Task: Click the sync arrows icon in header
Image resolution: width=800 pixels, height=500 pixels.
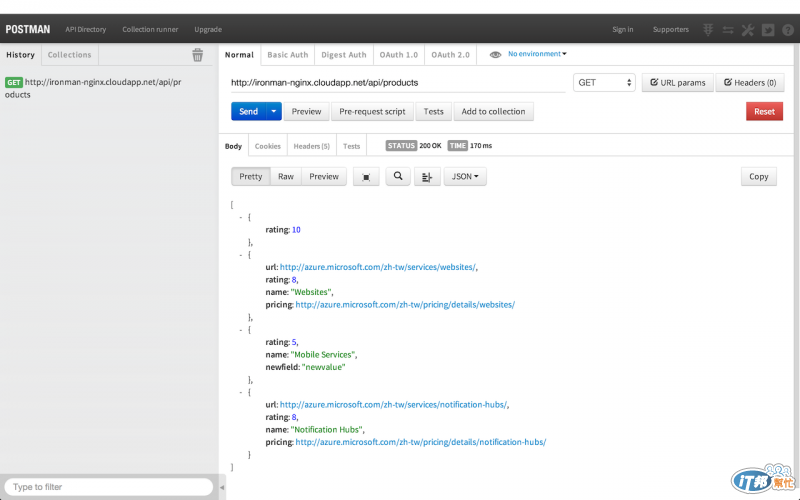Action: click(728, 30)
